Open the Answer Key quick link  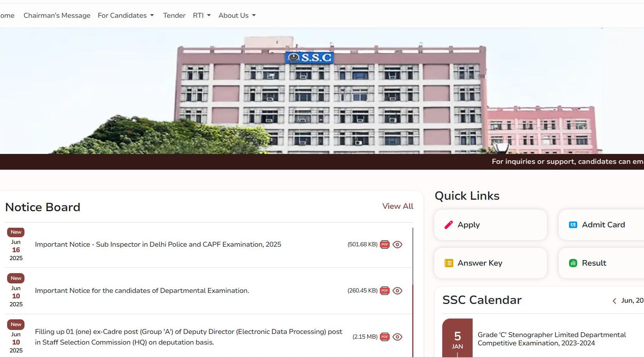click(490, 263)
